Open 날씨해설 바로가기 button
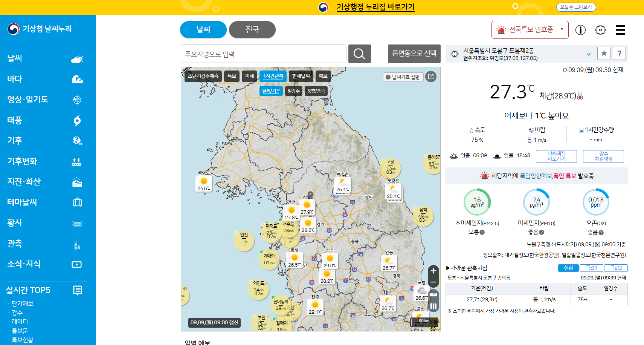The height and width of the screenshot is (345, 644). pos(556,156)
